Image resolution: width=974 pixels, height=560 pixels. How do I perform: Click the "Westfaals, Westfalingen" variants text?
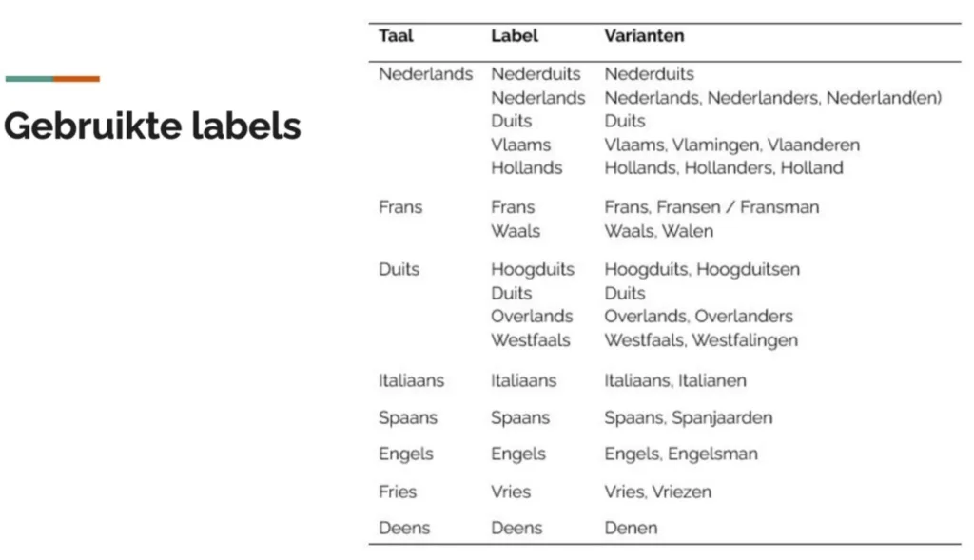[701, 340]
